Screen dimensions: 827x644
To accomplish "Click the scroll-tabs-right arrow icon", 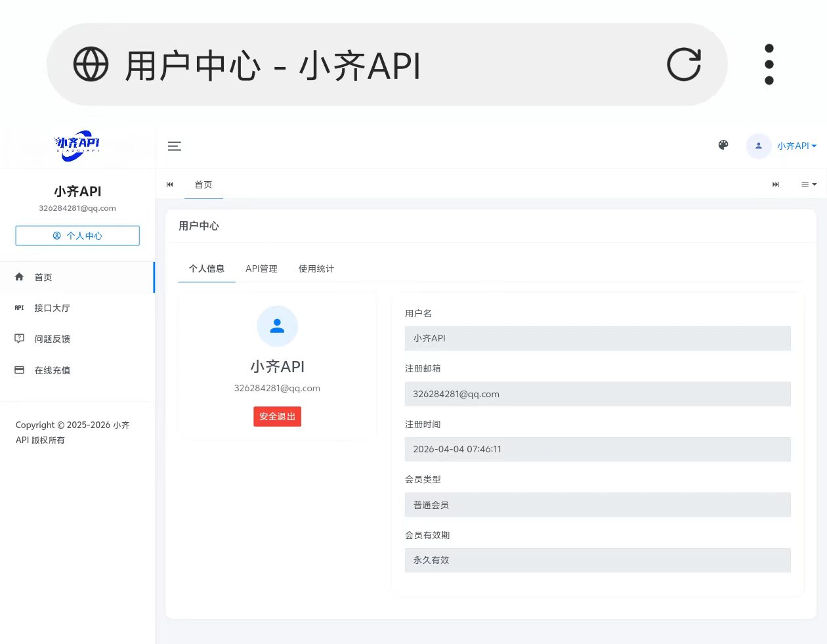I will tap(776, 184).
